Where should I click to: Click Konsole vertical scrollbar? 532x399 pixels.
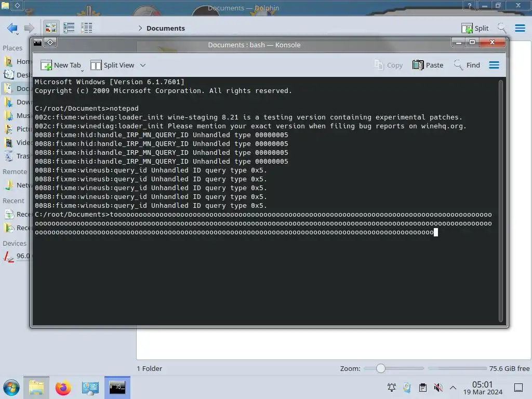(x=501, y=201)
